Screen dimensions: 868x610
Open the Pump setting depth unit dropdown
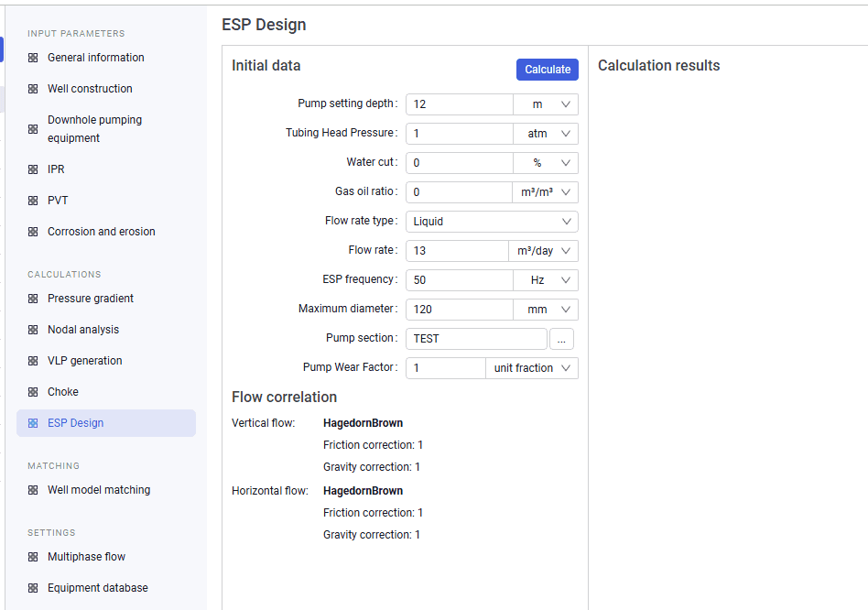click(546, 104)
